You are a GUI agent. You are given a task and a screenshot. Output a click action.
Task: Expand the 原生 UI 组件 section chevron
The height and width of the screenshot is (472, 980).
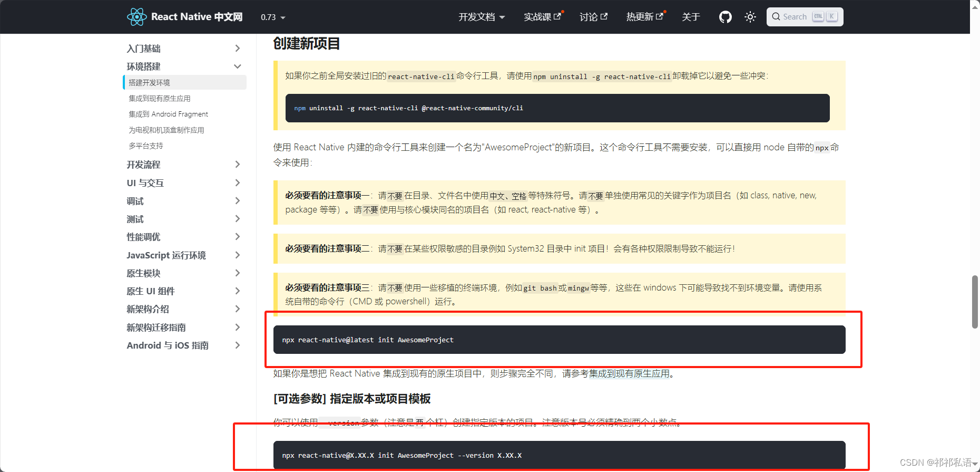pos(238,291)
